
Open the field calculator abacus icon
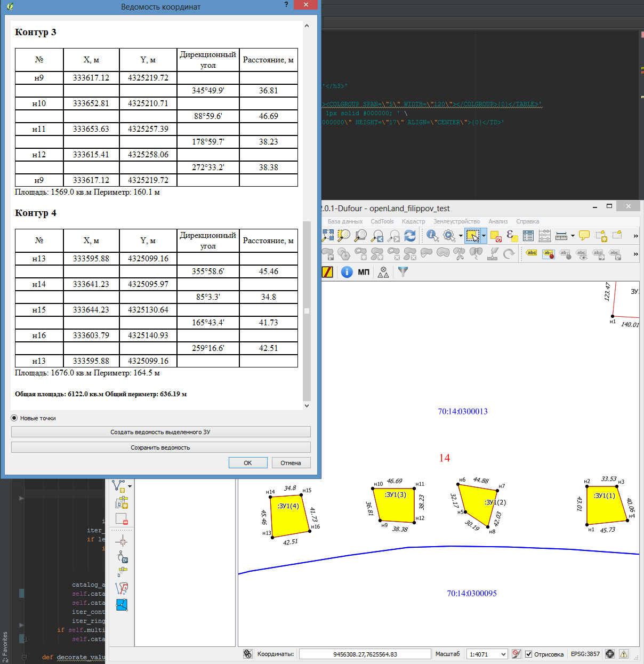click(x=544, y=236)
